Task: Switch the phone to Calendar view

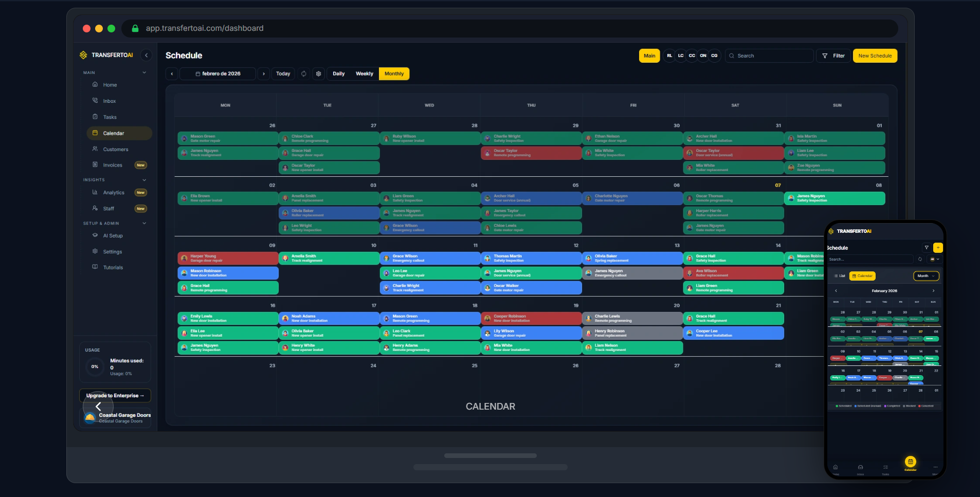Action: [862, 276]
